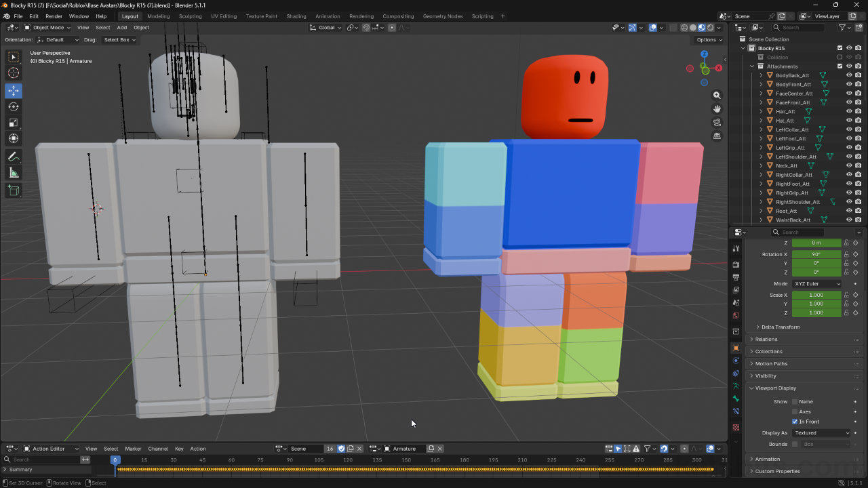Click the Scale X value field
The width and height of the screenshot is (868, 488).
tap(816, 295)
